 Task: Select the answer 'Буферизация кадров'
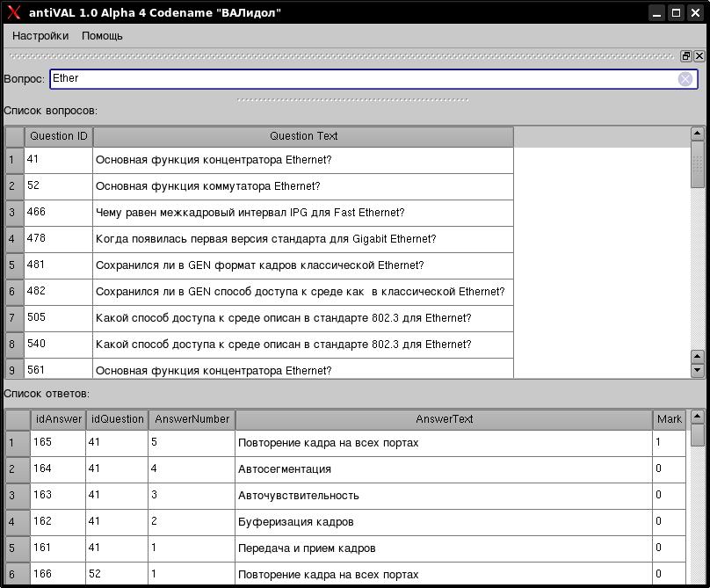[445, 522]
